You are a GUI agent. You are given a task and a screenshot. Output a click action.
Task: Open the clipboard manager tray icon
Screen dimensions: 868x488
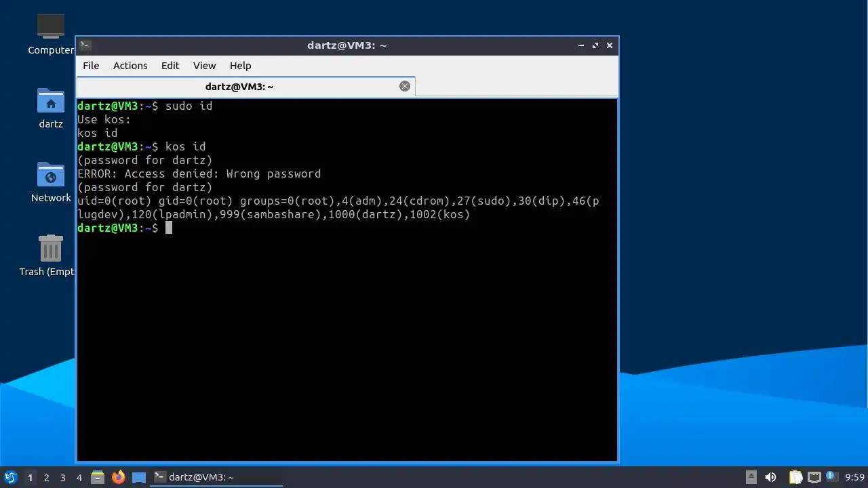(795, 477)
